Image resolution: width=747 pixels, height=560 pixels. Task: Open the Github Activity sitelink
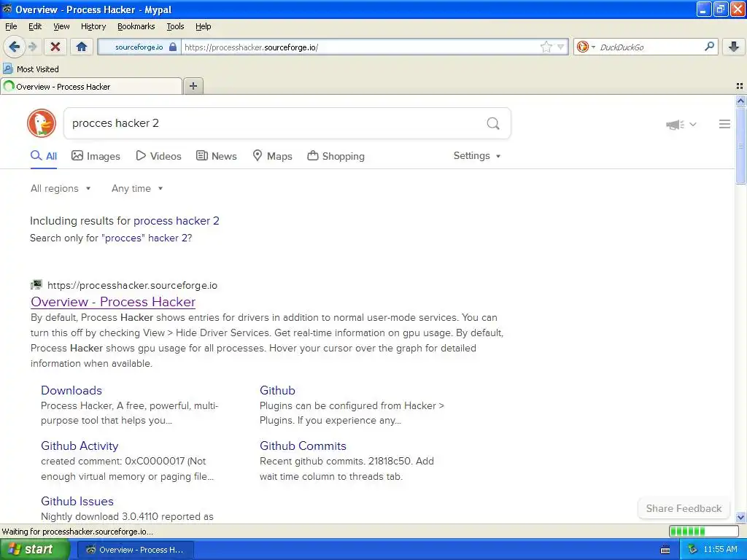coord(80,446)
